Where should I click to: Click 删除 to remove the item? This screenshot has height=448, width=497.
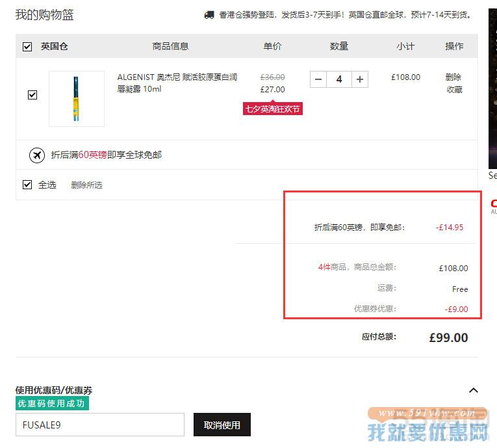453,77
